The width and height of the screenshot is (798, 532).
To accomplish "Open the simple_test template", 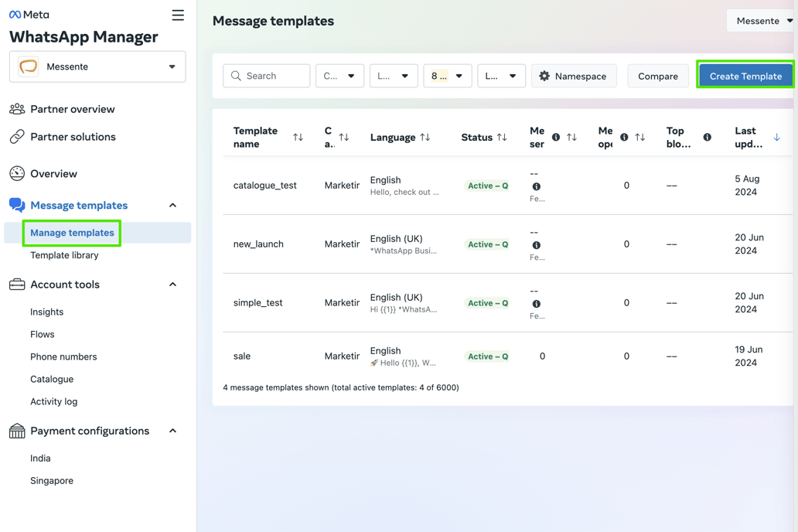I will 257,302.
